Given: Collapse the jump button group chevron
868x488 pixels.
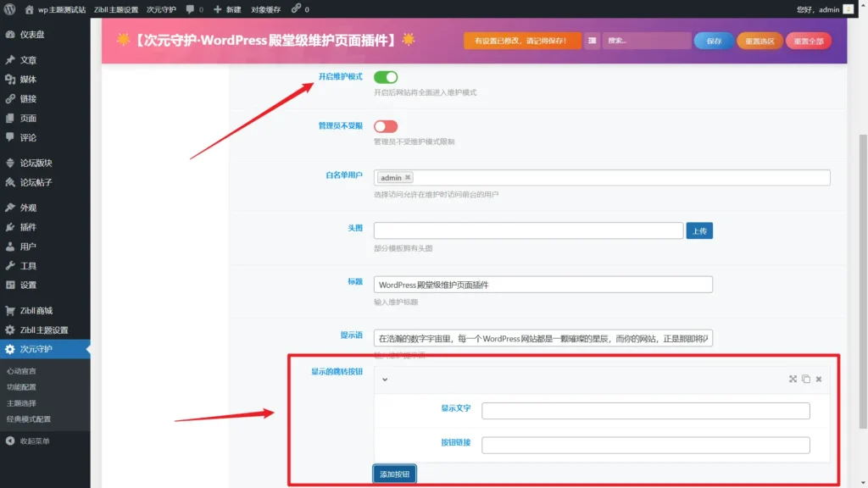Looking at the screenshot, I should pyautogui.click(x=385, y=380).
